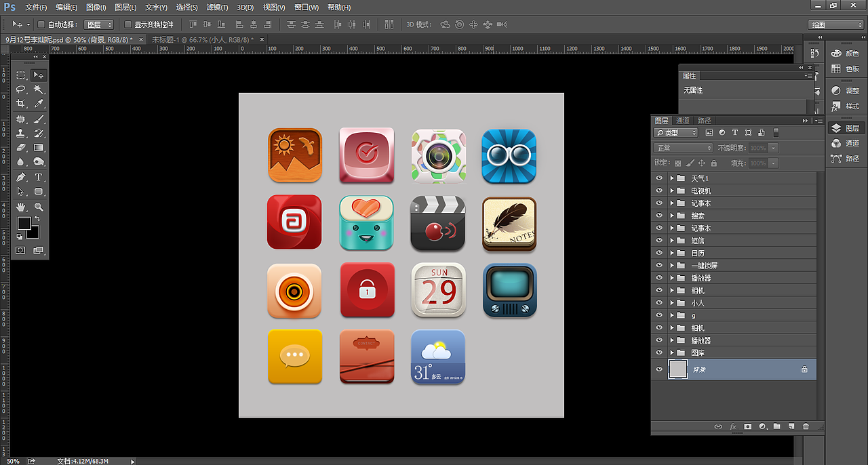
Task: Select the Horizontal Type tool
Action: click(x=39, y=177)
